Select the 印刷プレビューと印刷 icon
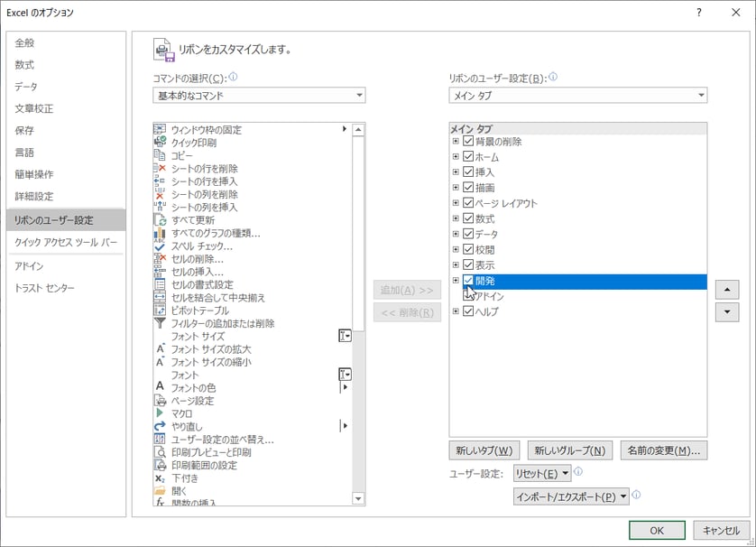 pyautogui.click(x=160, y=452)
